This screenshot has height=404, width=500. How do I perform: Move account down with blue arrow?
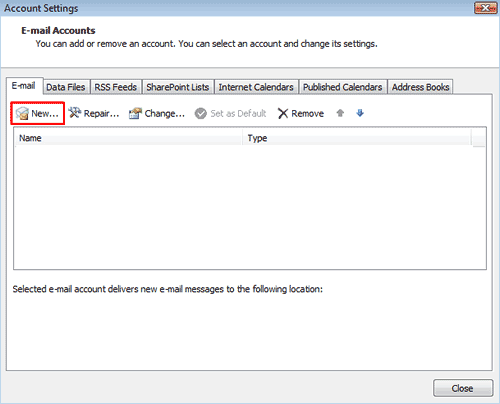point(360,113)
